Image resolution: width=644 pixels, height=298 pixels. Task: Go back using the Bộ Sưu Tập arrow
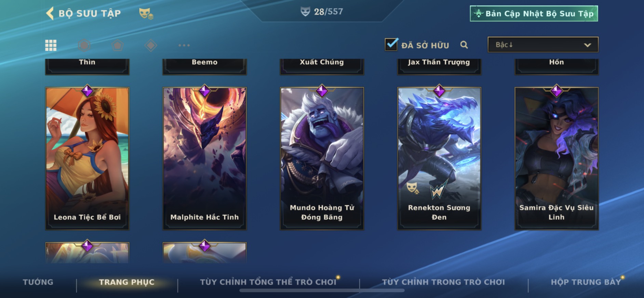50,13
